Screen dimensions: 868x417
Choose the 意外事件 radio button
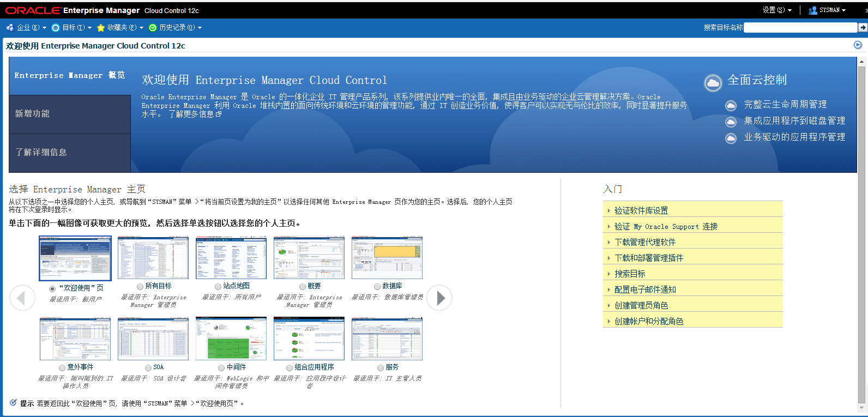click(62, 368)
